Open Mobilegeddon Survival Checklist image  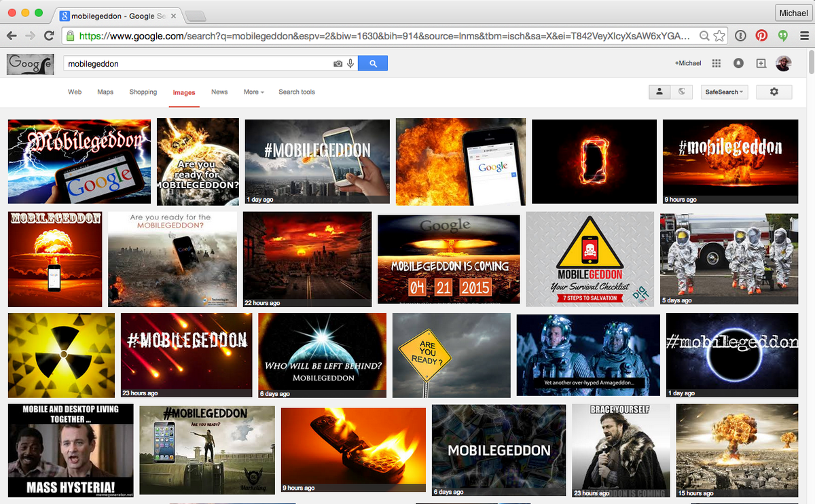[590, 259]
